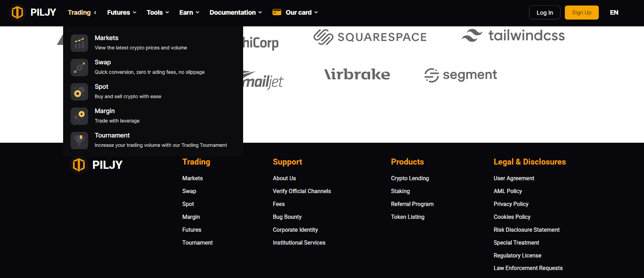
Task: Click the Segment logo
Action: pyautogui.click(x=461, y=75)
